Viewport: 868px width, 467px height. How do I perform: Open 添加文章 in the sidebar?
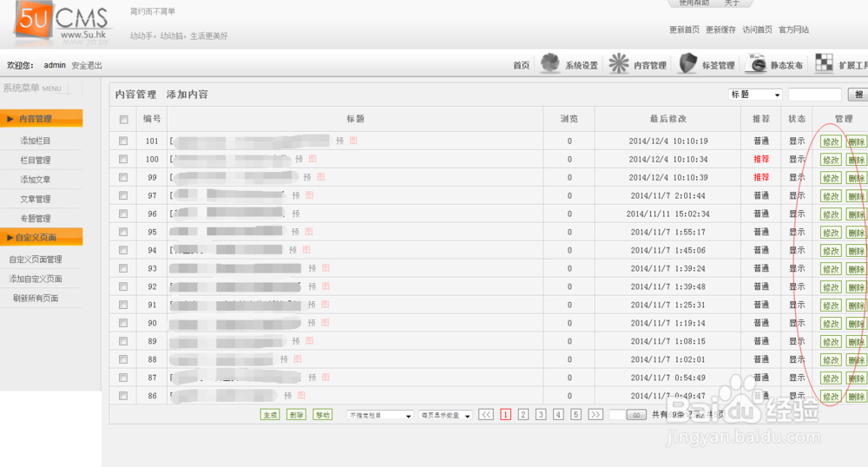coord(36,180)
